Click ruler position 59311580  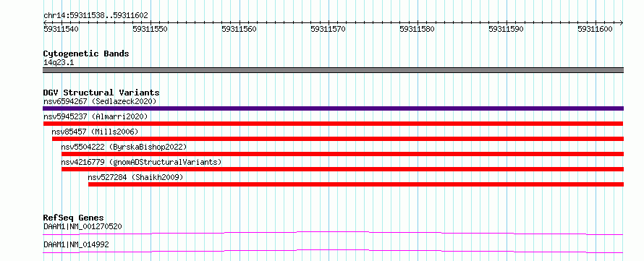[x=417, y=29]
